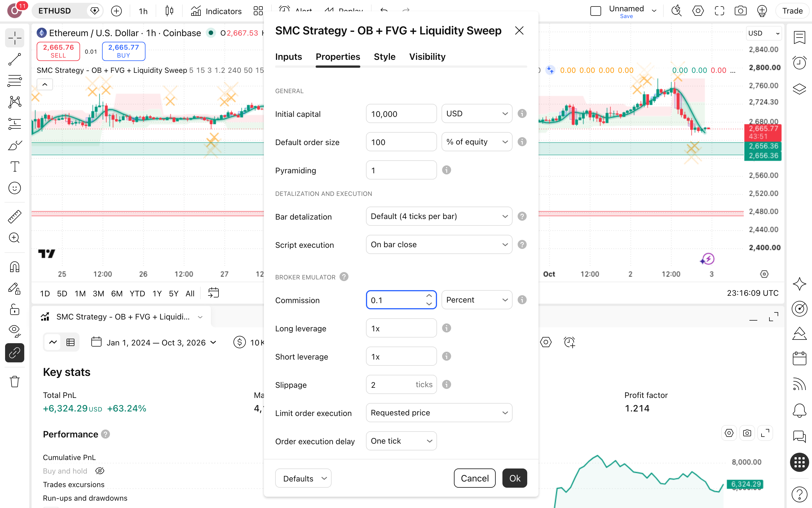
Task: Toggle stay in drawing mode
Action: [x=15, y=289]
